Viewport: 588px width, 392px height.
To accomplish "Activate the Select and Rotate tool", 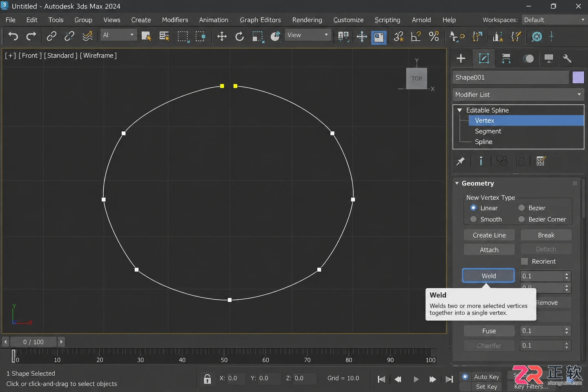I will tap(240, 37).
